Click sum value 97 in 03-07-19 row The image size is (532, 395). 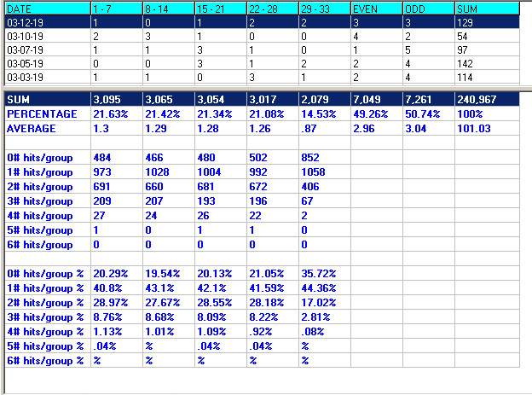(462, 50)
